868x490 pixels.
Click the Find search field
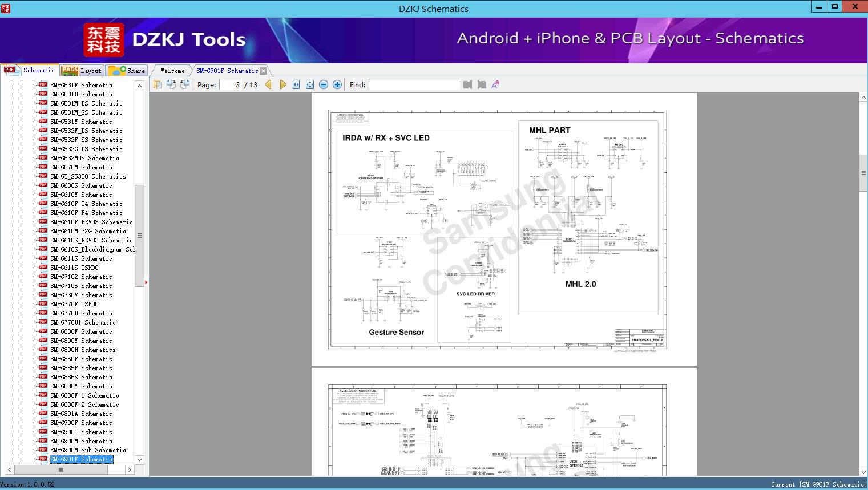[x=414, y=84]
